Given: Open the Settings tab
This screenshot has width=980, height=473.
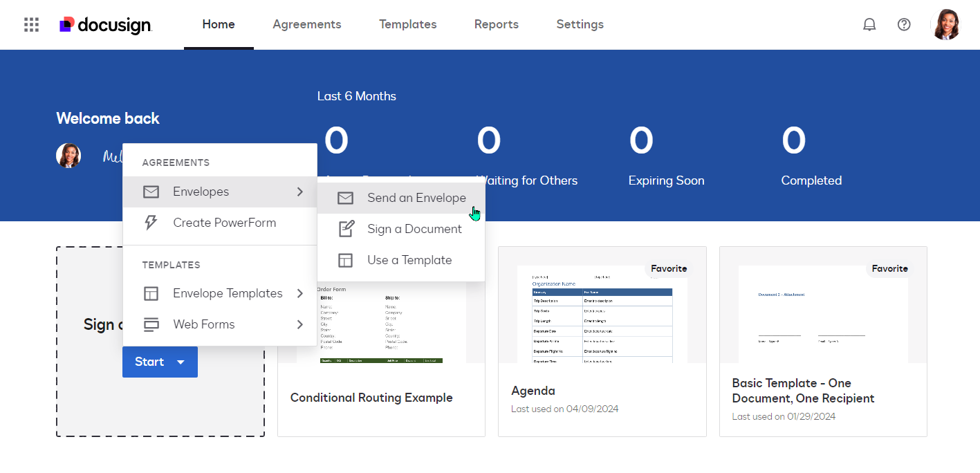Looking at the screenshot, I should coord(580,25).
